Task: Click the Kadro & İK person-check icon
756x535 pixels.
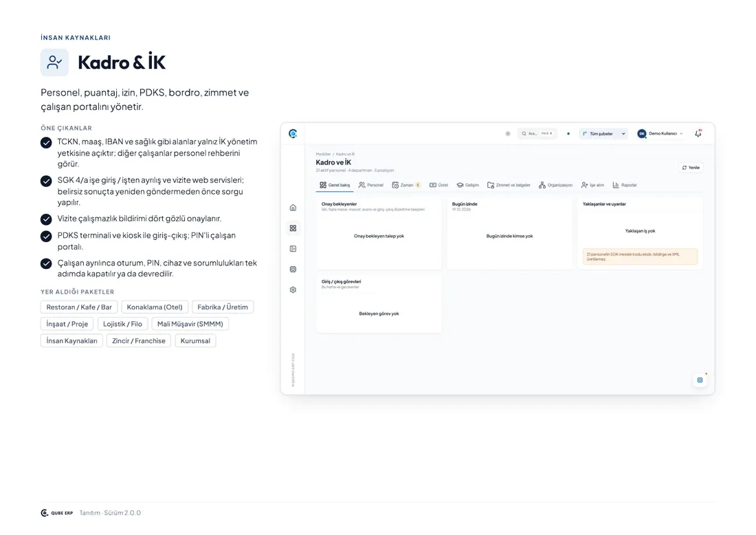Action: [54, 62]
